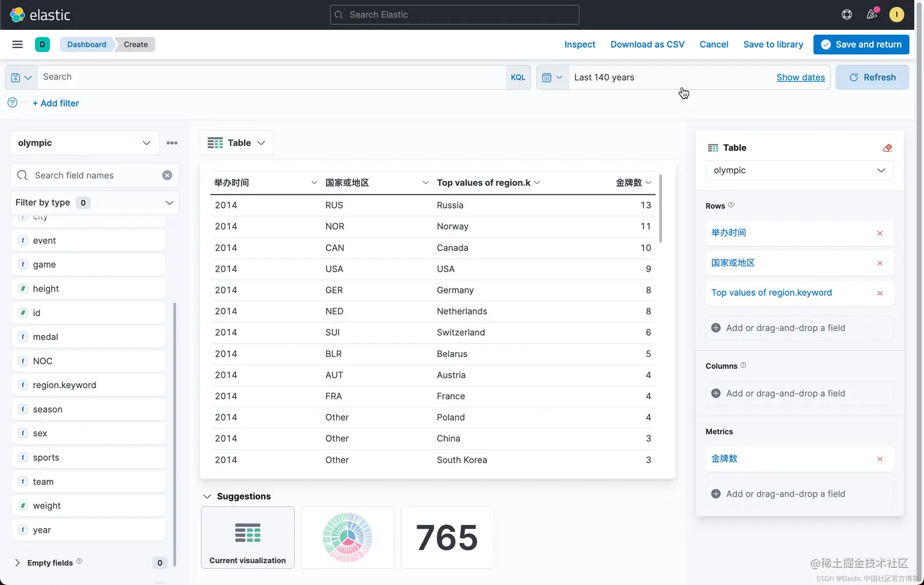Open the olympic index pattern dropdown
924x585 pixels.
tap(85, 143)
